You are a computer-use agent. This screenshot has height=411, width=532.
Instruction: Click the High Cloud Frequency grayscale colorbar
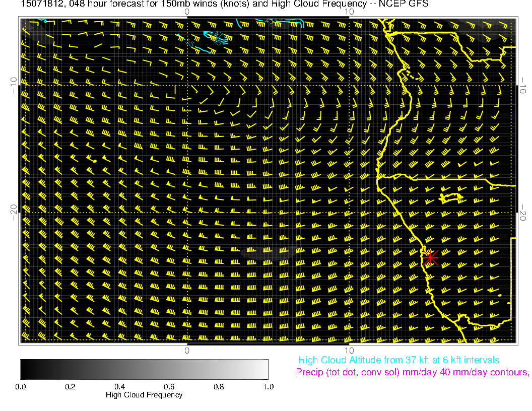[144, 369]
